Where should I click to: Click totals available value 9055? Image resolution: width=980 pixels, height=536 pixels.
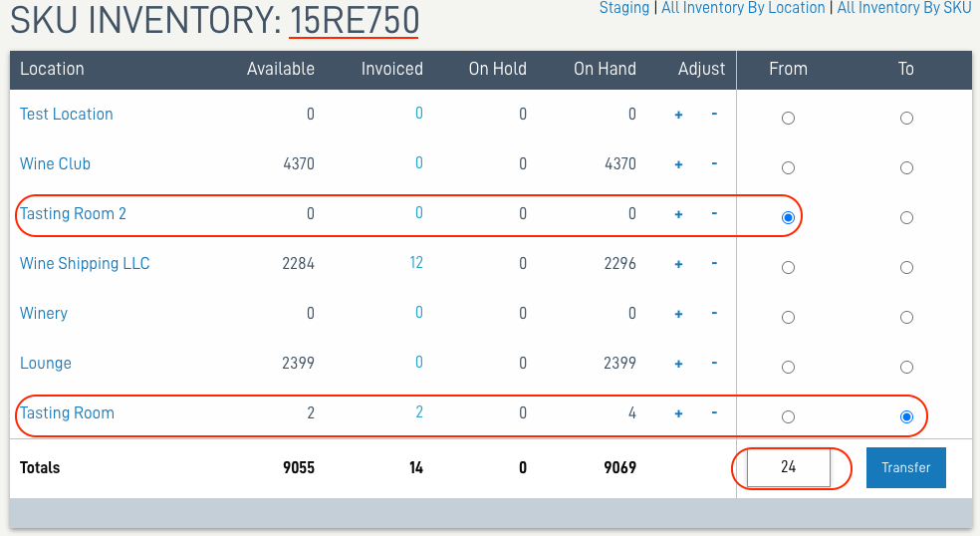(x=299, y=468)
